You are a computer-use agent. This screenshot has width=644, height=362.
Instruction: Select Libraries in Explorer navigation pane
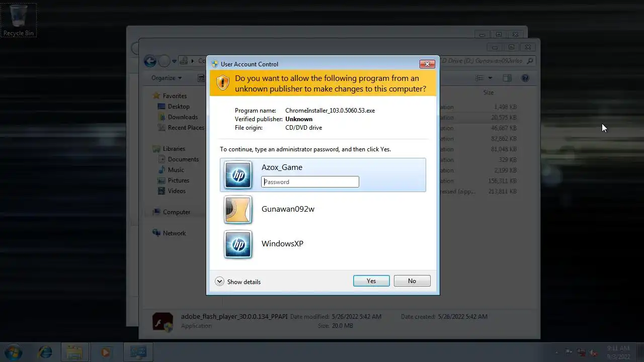[x=174, y=149]
